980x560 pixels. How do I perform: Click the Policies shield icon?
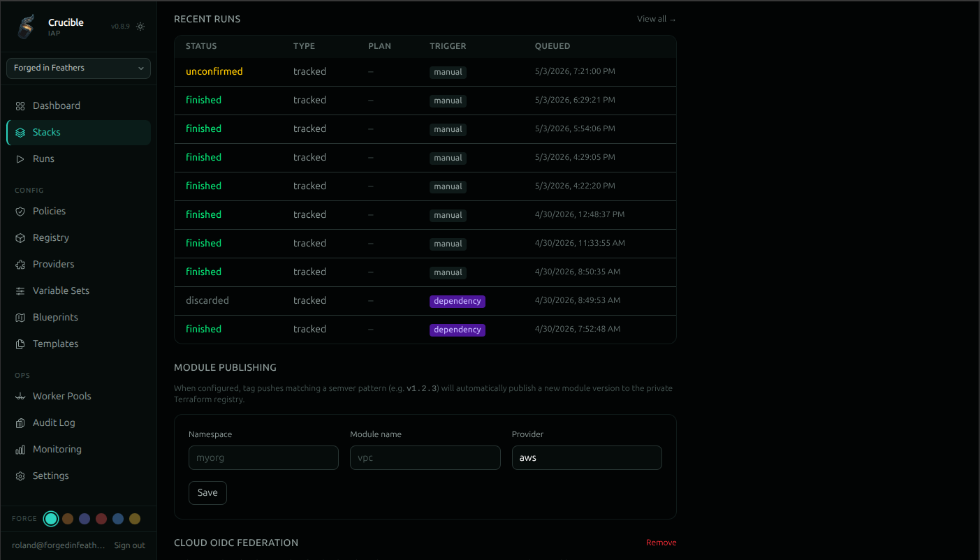20,211
